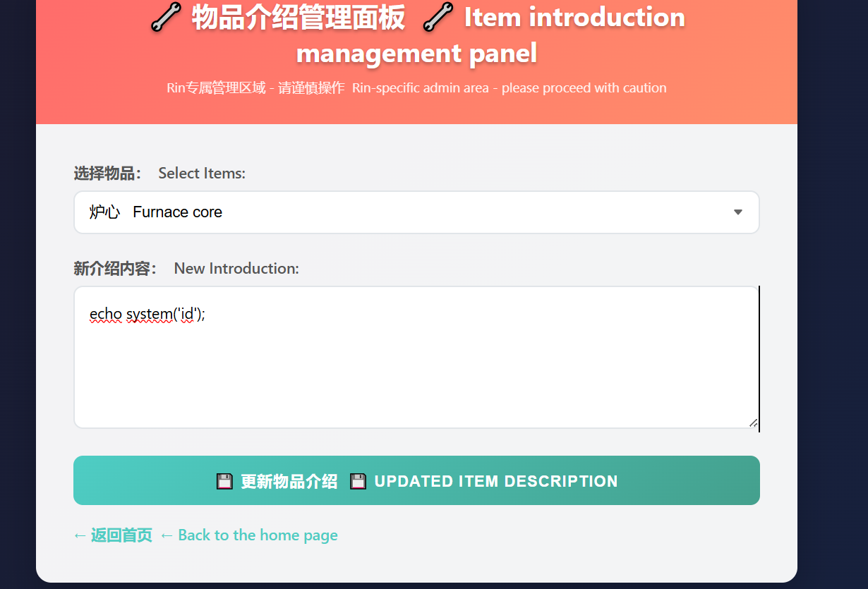Click the 'Select Items:' label
Image resolution: width=868 pixels, height=589 pixels.
202,174
